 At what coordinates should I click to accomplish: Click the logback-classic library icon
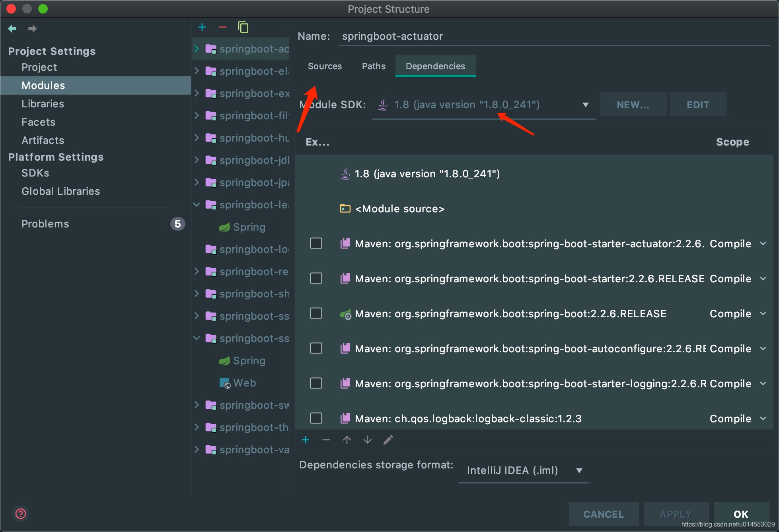[345, 418]
